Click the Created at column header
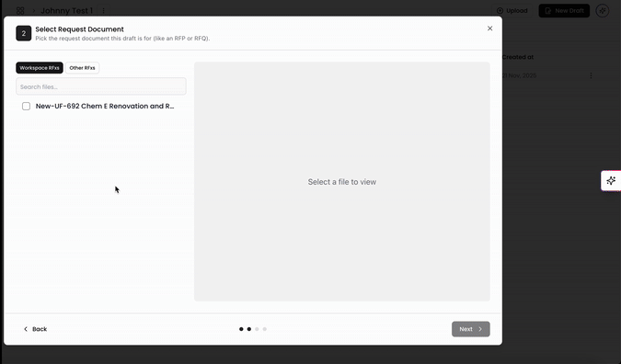Viewport: 621px width, 364px height. pyautogui.click(x=518, y=57)
